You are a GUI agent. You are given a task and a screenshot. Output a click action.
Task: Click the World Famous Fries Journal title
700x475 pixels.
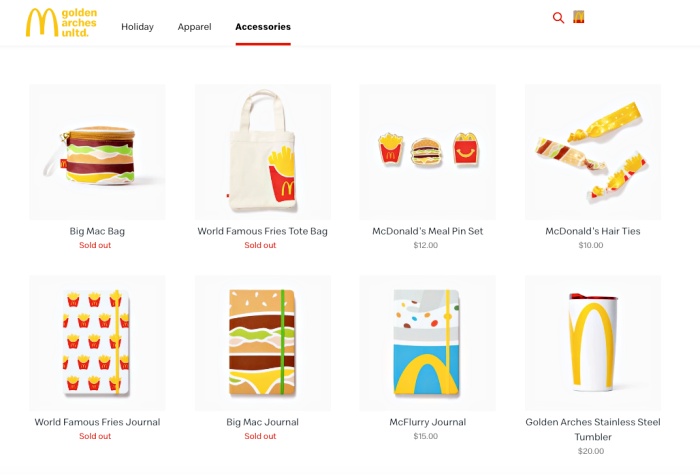pyautogui.click(x=97, y=422)
